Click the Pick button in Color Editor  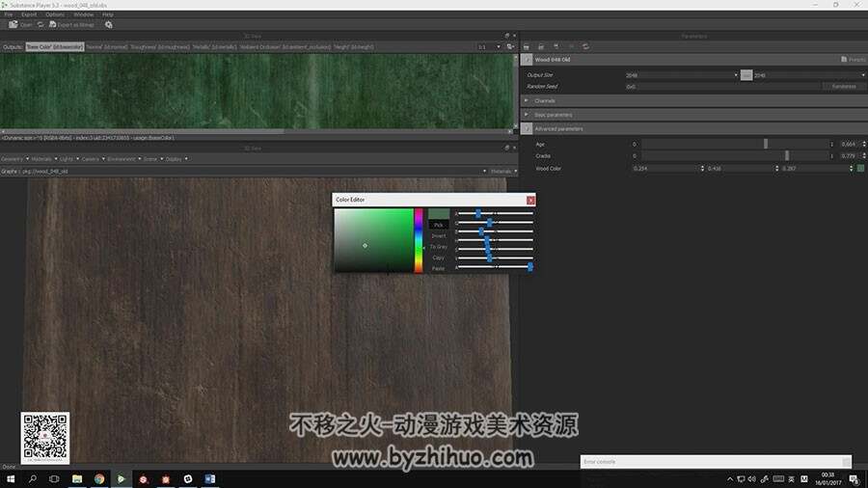(439, 225)
